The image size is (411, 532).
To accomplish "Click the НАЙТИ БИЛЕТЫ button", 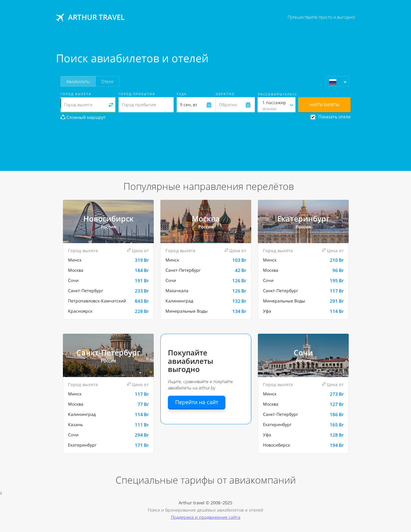I will (x=324, y=105).
